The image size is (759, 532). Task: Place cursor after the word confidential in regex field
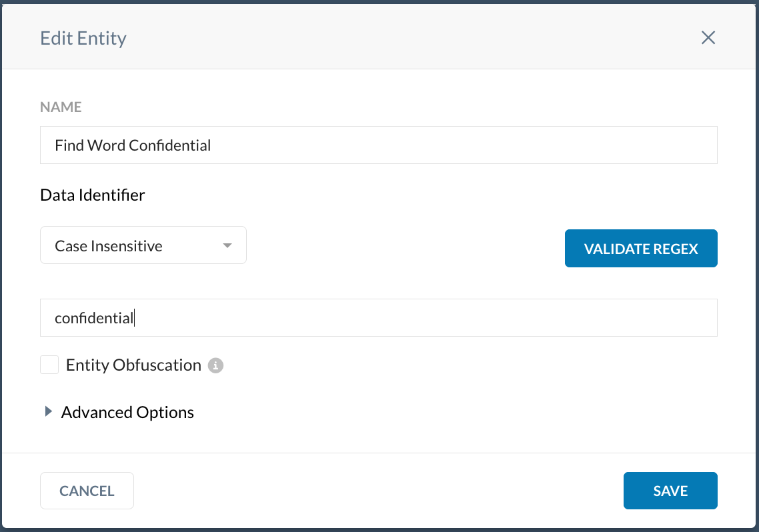(134, 318)
